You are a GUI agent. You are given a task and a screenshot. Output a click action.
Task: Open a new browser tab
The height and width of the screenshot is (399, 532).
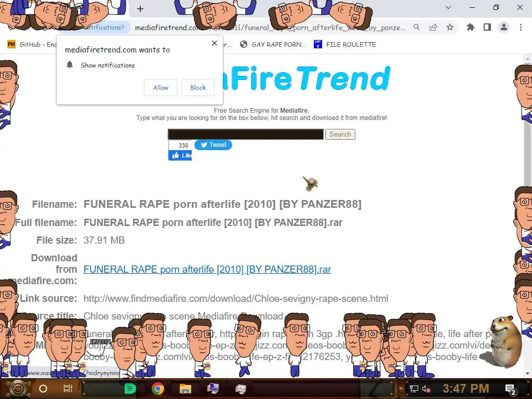point(140,9)
